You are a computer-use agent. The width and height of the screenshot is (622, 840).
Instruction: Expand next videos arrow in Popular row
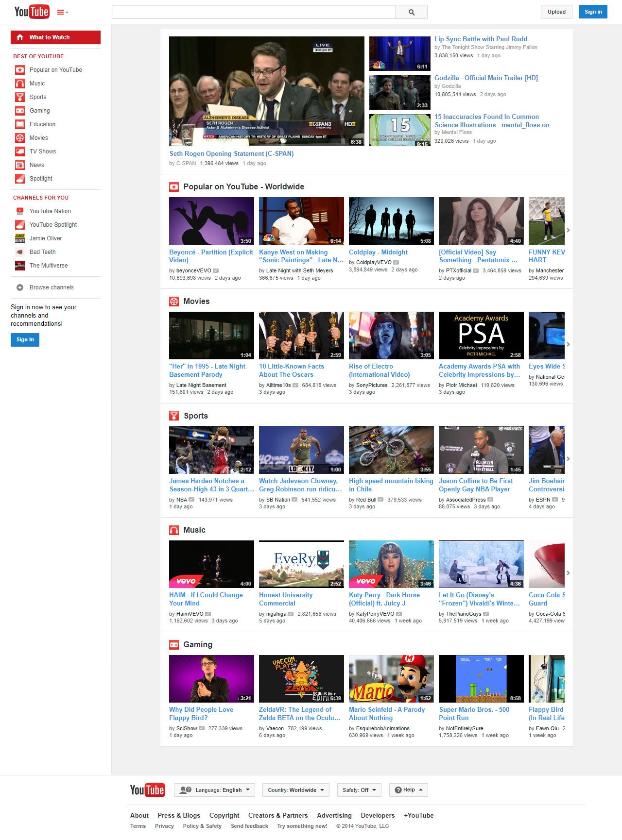click(x=568, y=230)
